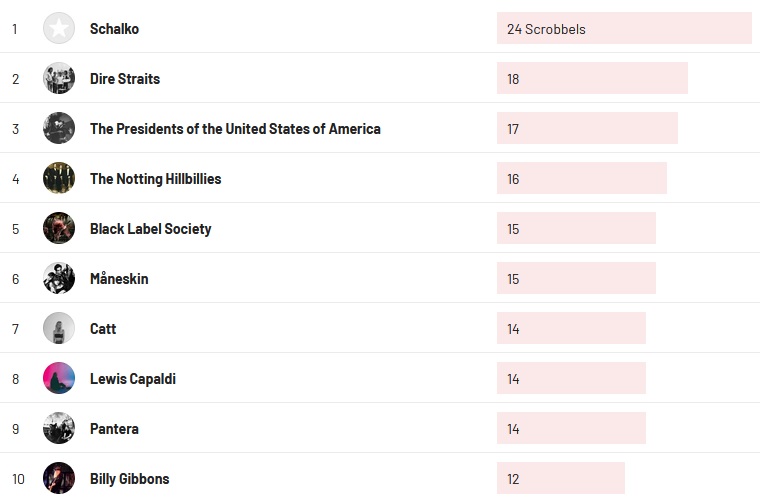Select Lewis Capaldi's pink avatar

(x=59, y=378)
